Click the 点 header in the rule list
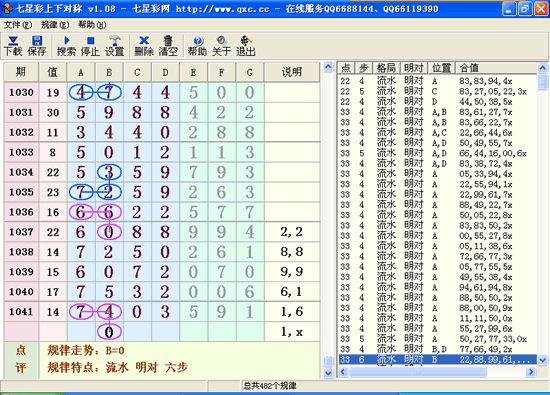Screen dimensions: 550x395 [x=346, y=68]
